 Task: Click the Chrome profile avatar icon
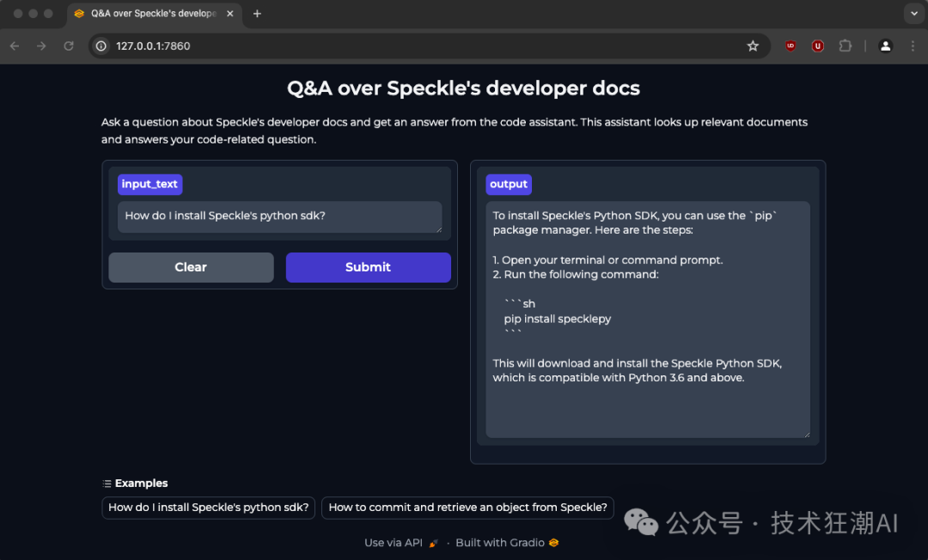886,46
